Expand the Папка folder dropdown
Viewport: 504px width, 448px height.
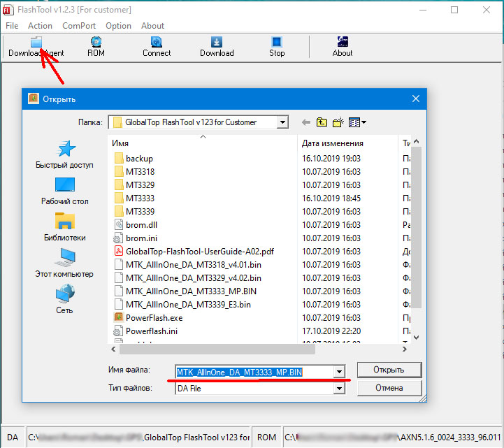point(282,122)
